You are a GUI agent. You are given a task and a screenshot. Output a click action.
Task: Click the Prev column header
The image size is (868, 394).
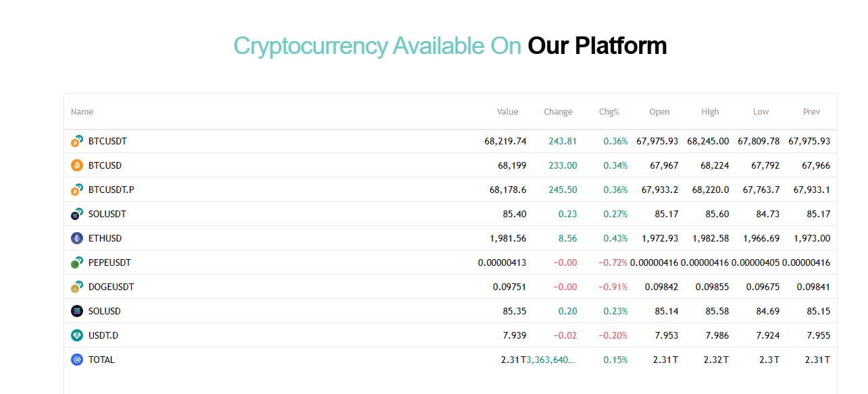point(811,112)
